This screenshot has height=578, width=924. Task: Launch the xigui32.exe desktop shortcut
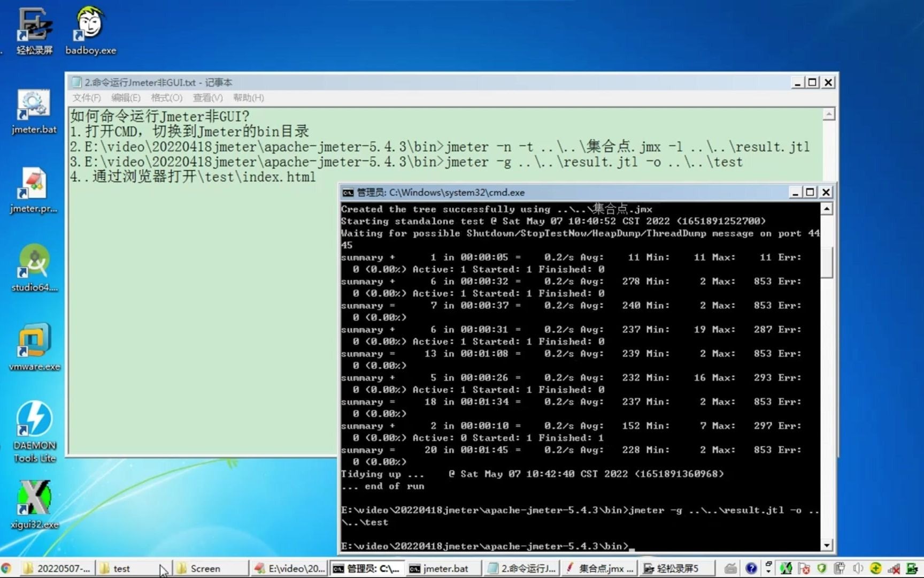click(x=34, y=505)
